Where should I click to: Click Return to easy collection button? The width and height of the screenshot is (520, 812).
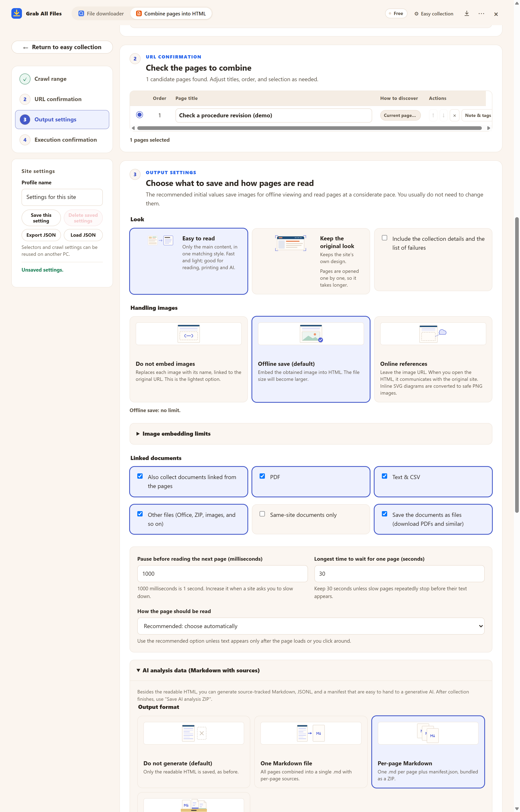click(62, 47)
